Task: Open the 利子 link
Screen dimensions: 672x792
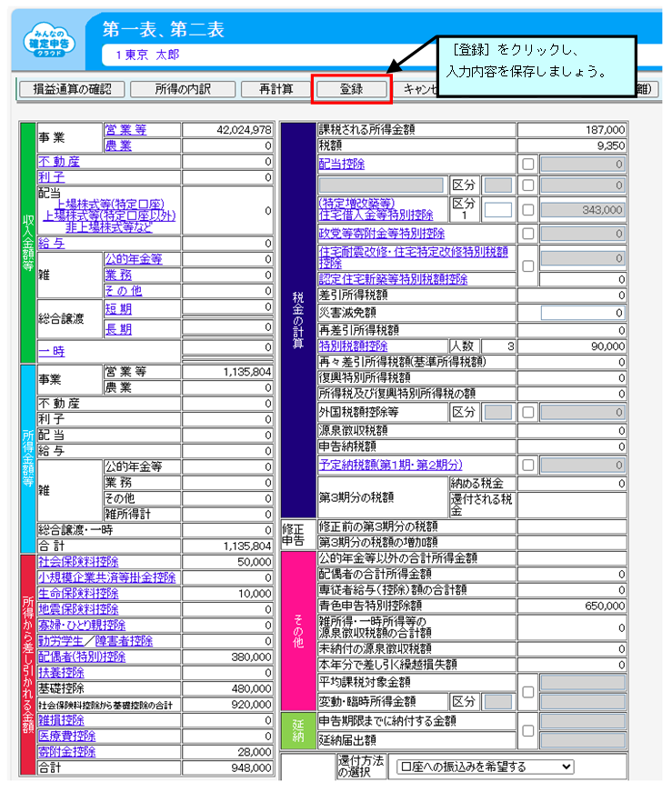Action: coord(52,177)
